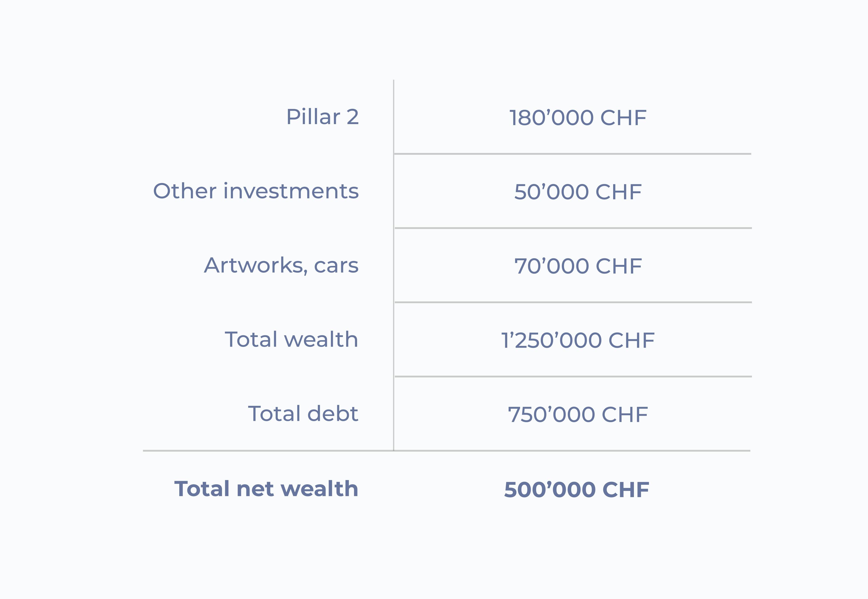Select the Total wealth label

coord(291,339)
